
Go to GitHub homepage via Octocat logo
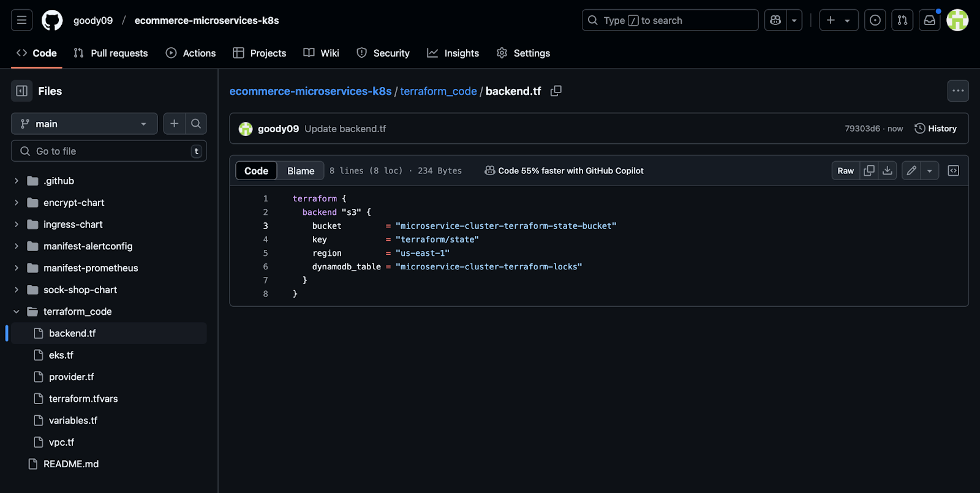click(x=52, y=20)
